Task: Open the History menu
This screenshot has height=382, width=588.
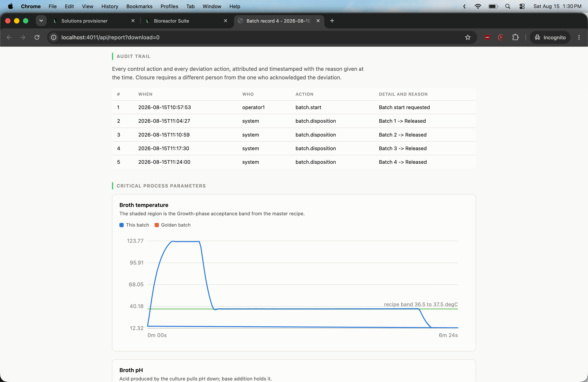Action: pyautogui.click(x=110, y=6)
